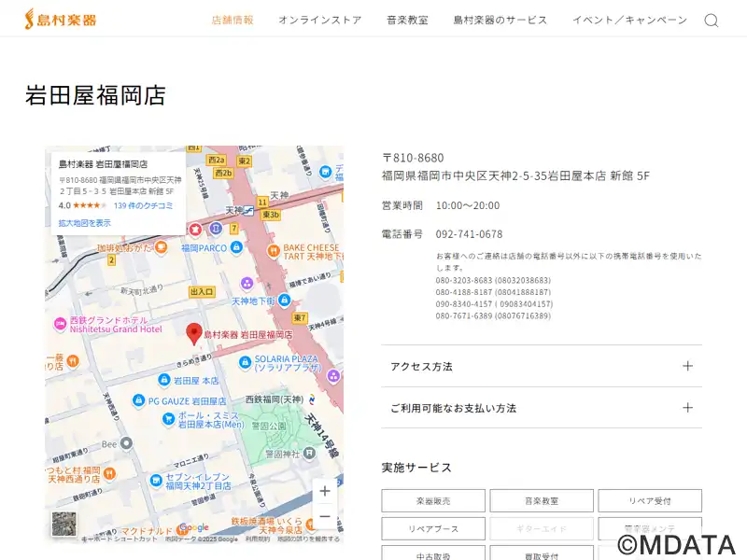Click the 天神地下街 shopping pin
Image resolution: width=747 pixels, height=560 pixels.
pos(285,300)
